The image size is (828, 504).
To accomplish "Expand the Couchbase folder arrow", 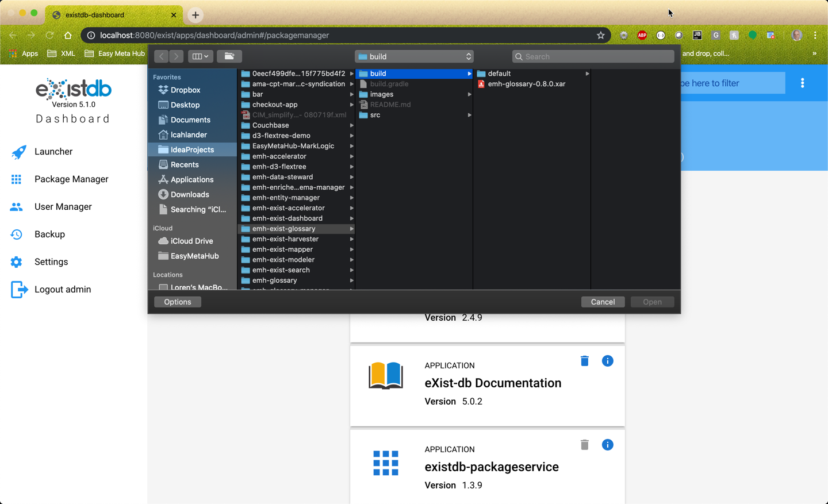I will [351, 125].
